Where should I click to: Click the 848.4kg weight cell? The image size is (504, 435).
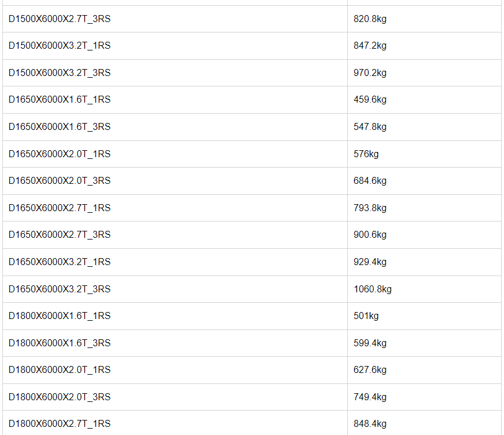[x=370, y=423]
